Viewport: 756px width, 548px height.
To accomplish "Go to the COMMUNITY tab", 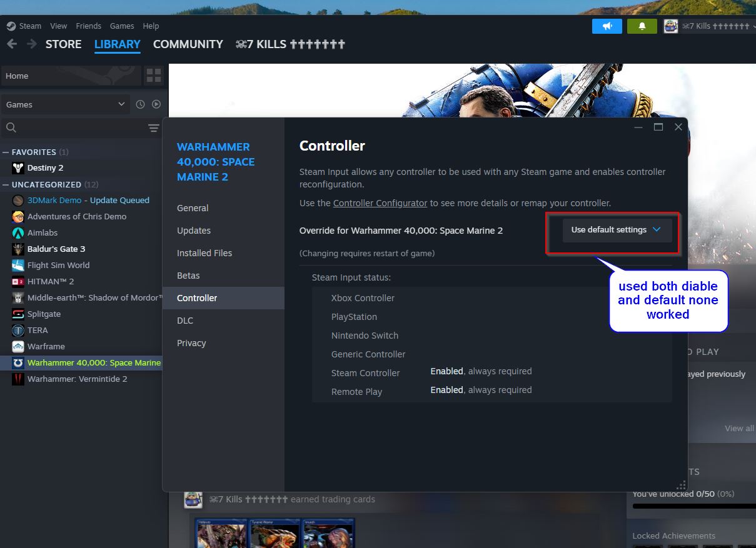I will click(188, 44).
